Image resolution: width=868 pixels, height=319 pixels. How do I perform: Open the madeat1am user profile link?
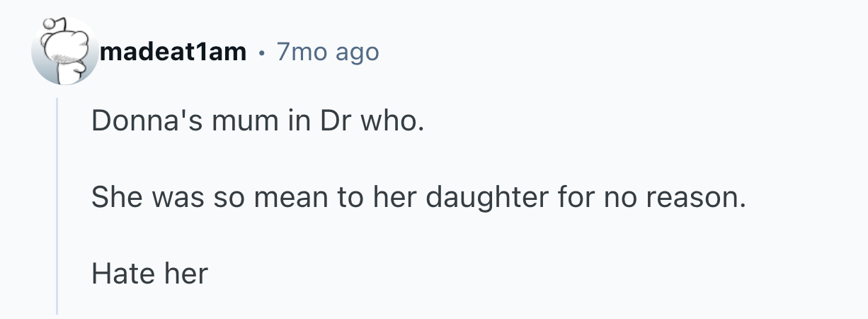173,52
